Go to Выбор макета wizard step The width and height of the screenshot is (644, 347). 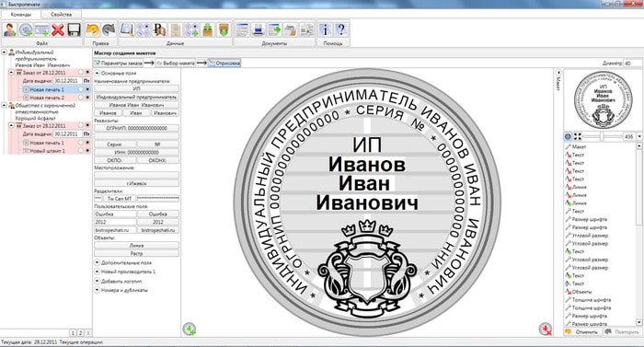(x=176, y=64)
